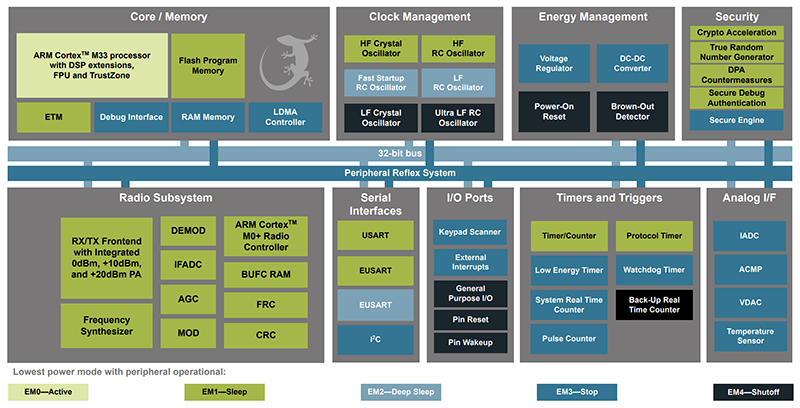
Task: Click the EM4—Shutoff legend swatch
Action: [753, 392]
